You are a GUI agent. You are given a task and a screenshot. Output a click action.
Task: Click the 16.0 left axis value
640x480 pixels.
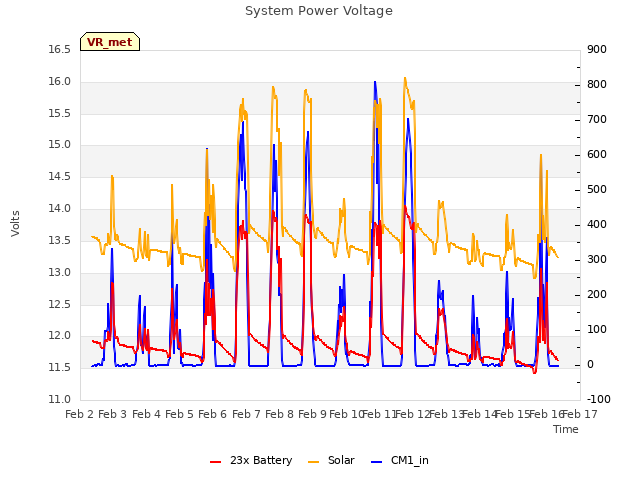pos(60,82)
